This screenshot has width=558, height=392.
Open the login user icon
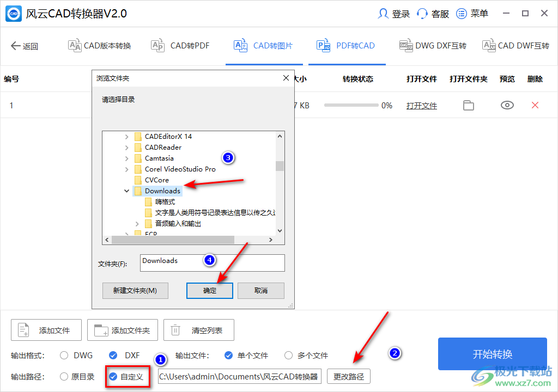(383, 14)
